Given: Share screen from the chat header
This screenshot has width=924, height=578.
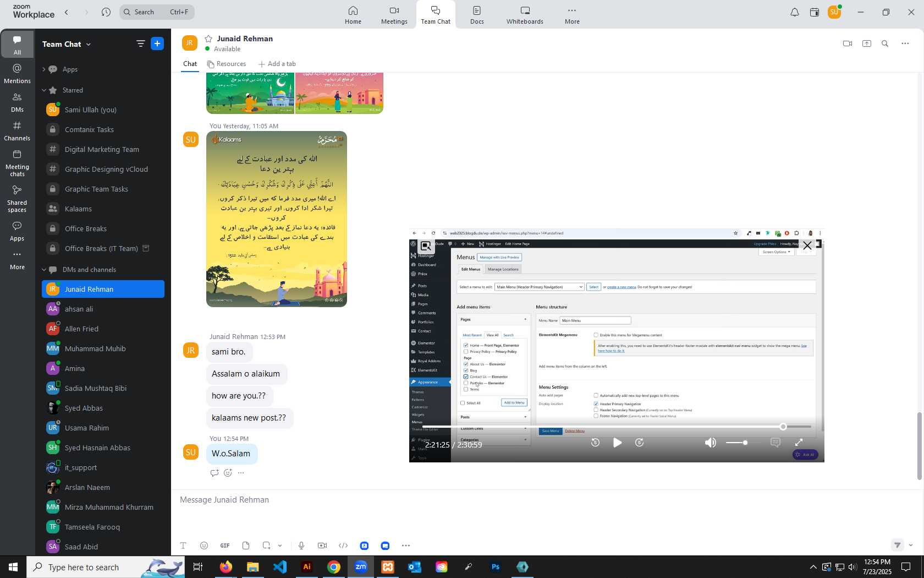Looking at the screenshot, I should click(x=867, y=43).
